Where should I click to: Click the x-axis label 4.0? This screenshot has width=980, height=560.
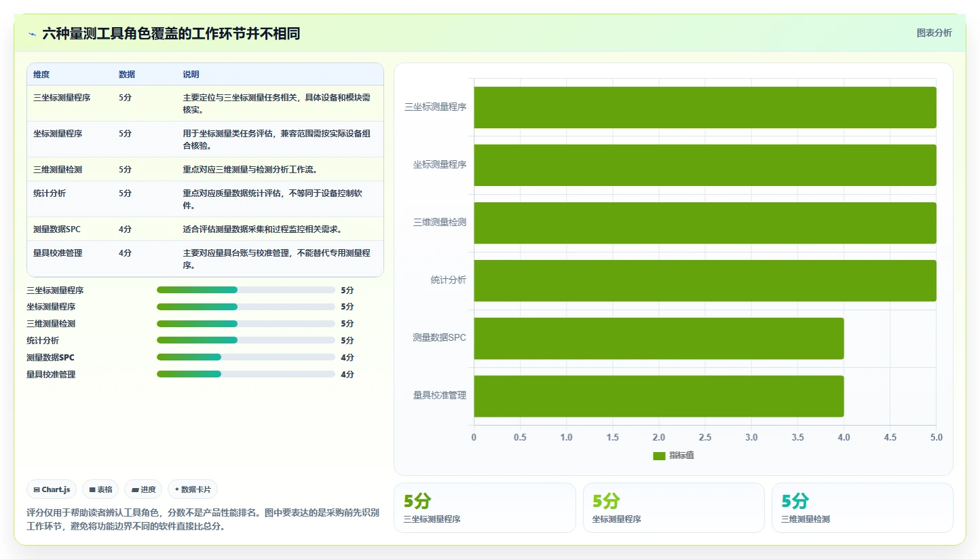click(x=844, y=437)
